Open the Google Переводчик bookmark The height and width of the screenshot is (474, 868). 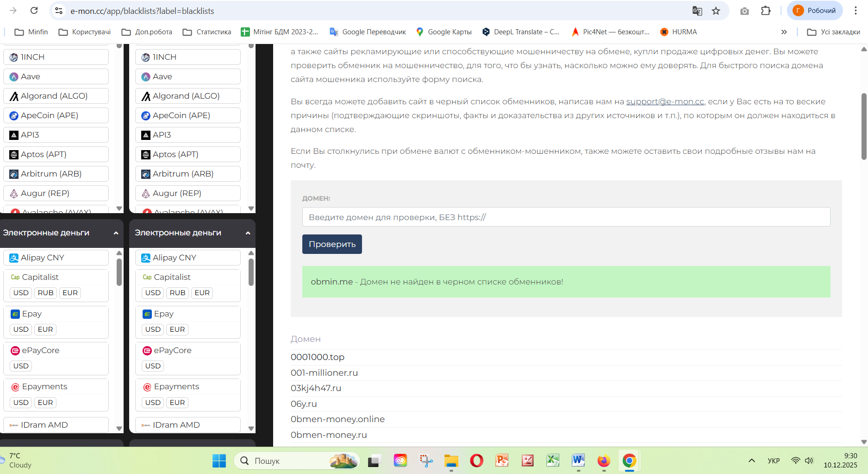coord(368,32)
